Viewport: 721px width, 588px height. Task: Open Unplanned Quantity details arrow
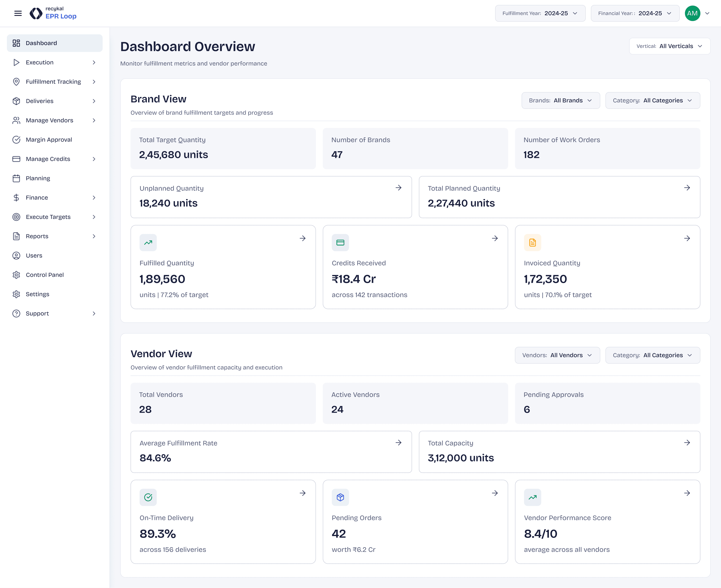point(399,188)
